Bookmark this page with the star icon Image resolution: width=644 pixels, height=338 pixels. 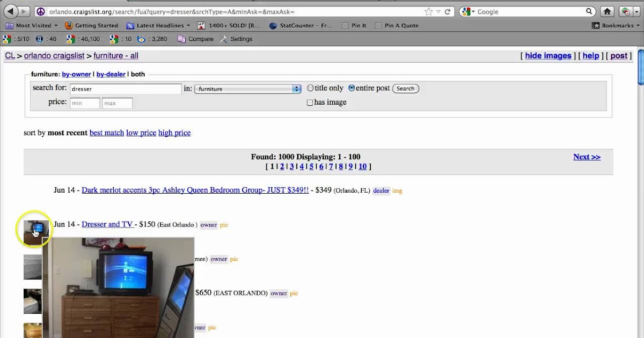click(428, 11)
